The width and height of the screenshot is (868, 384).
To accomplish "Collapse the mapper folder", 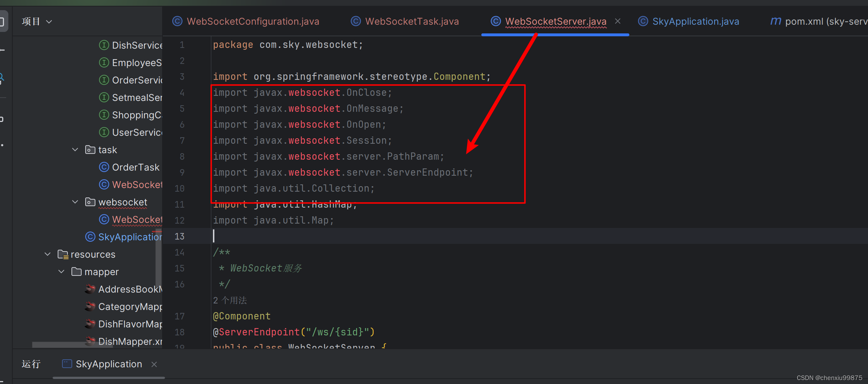I will pos(61,271).
